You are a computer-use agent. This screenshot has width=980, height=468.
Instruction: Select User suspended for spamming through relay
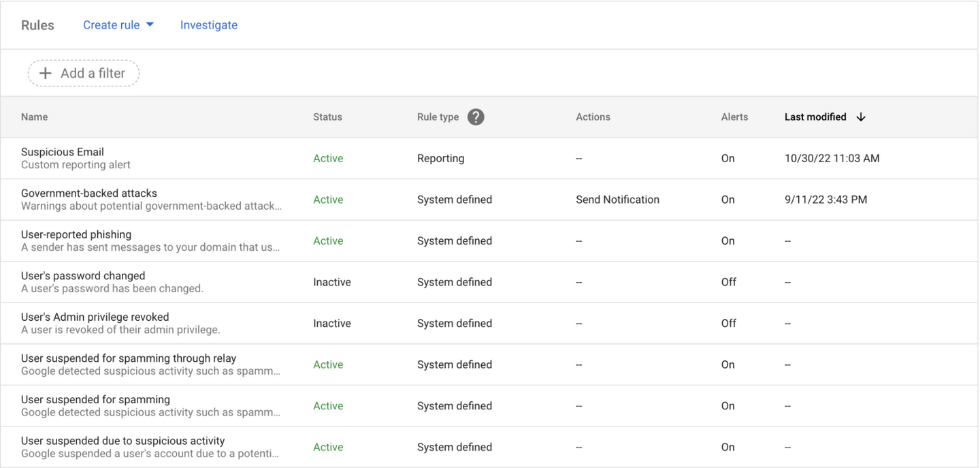pyautogui.click(x=129, y=358)
